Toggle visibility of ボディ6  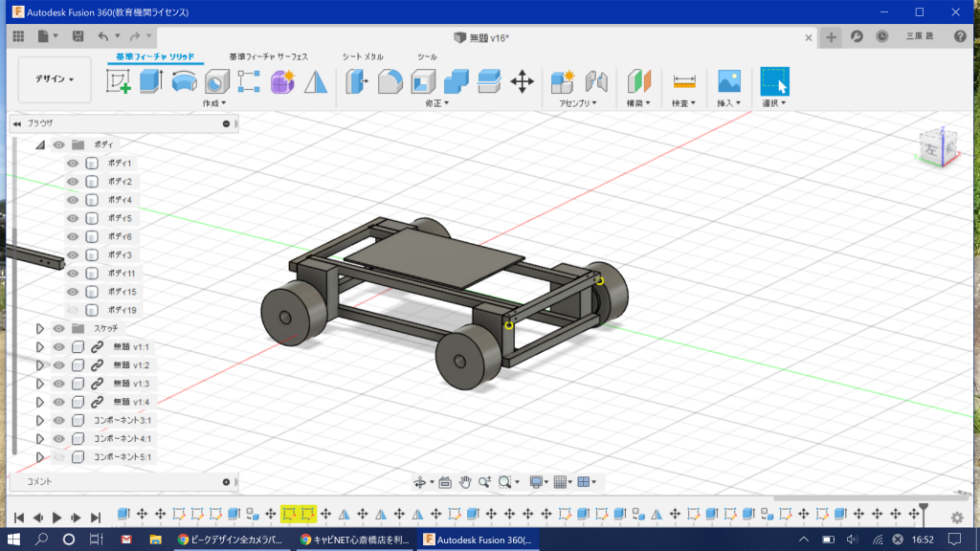click(73, 237)
